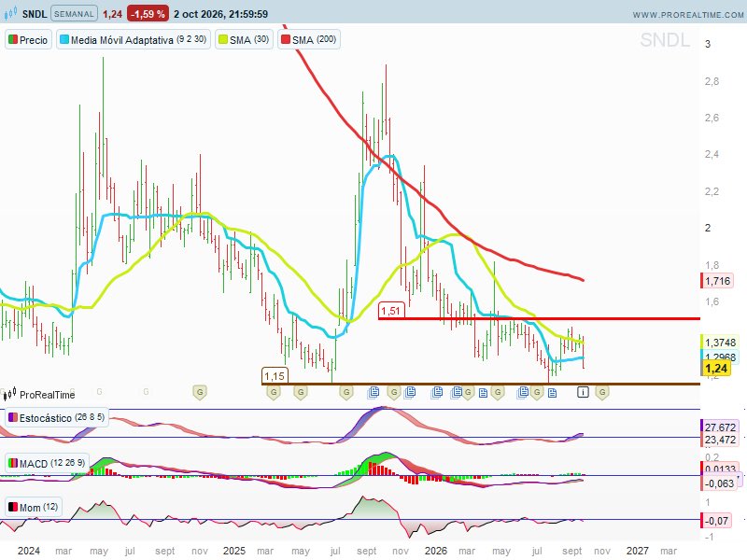The image size is (747, 560).
Task: Open the document icon at Nov 2025
Action: point(410,392)
